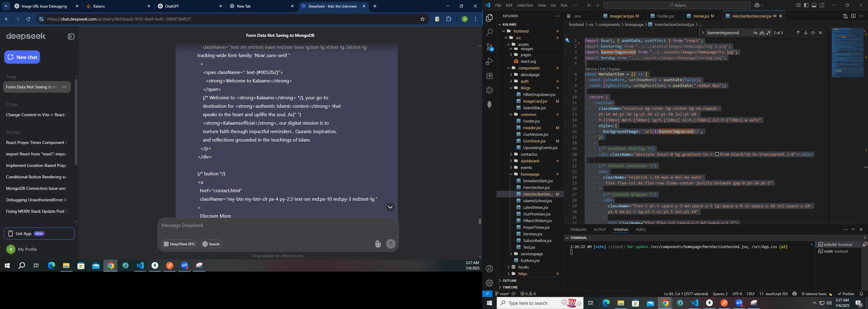The width and height of the screenshot is (868, 309).
Task: Click the remote window indicator in status bar
Action: click(x=487, y=294)
